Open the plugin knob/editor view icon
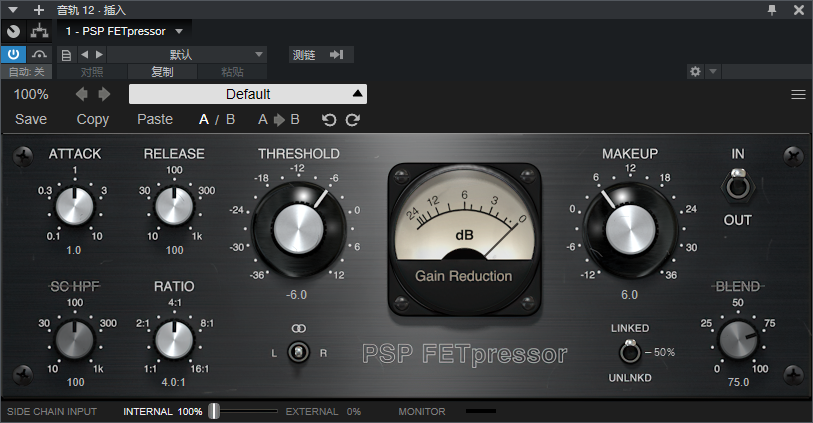The image size is (813, 423). tap(13, 32)
